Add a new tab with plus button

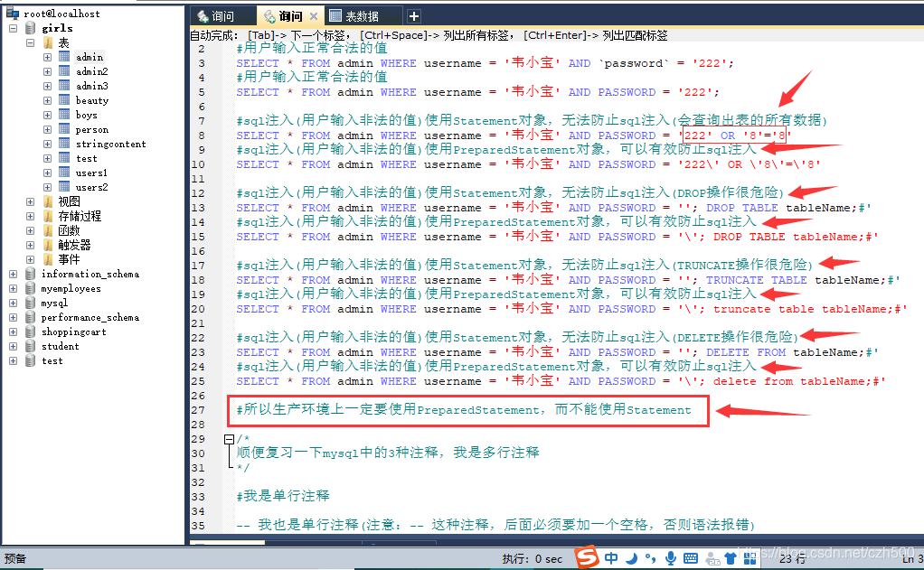[x=414, y=16]
